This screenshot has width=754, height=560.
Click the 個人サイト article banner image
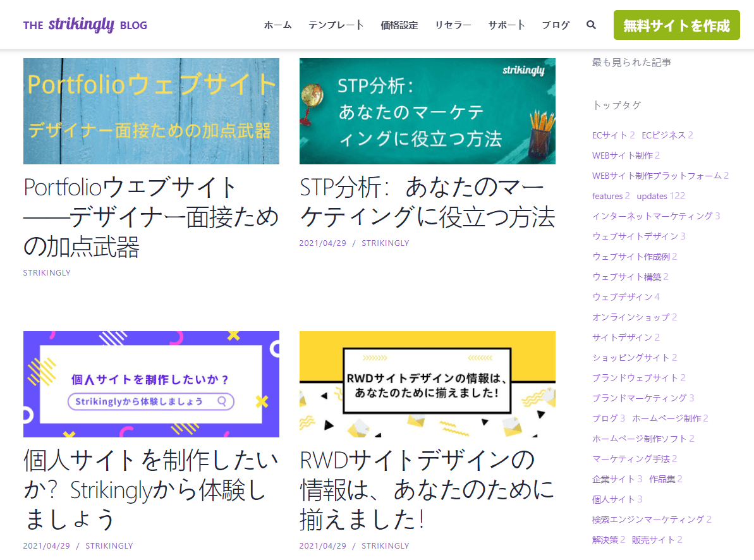click(151, 383)
